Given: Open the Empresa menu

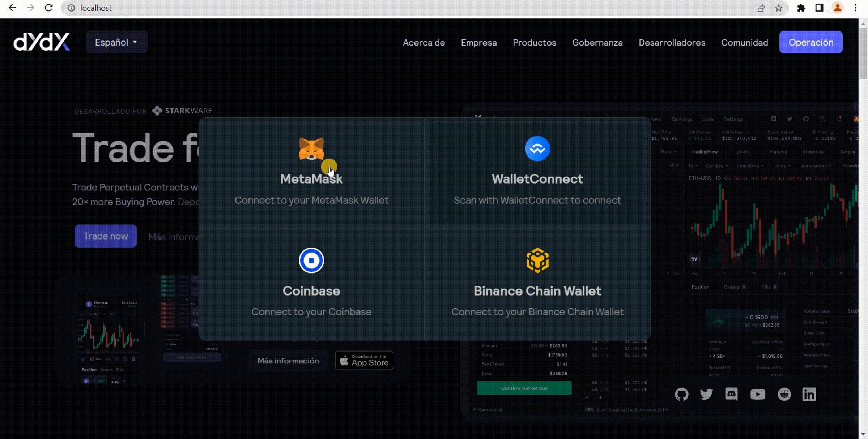Looking at the screenshot, I should (479, 42).
